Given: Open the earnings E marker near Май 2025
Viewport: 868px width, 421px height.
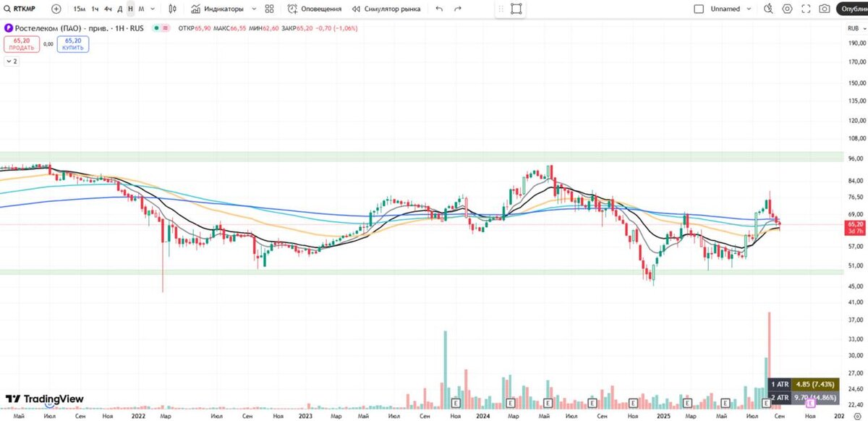Looking at the screenshot, I should (x=725, y=402).
